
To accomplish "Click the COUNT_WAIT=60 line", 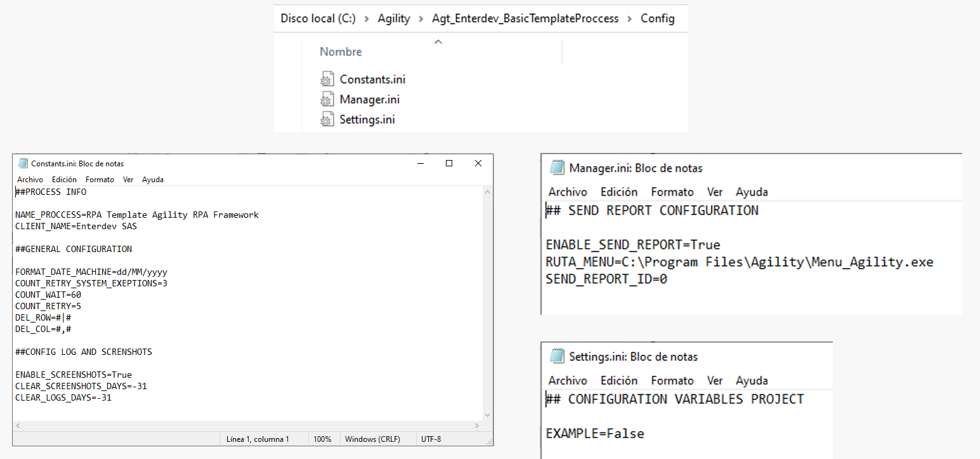I will tap(48, 295).
